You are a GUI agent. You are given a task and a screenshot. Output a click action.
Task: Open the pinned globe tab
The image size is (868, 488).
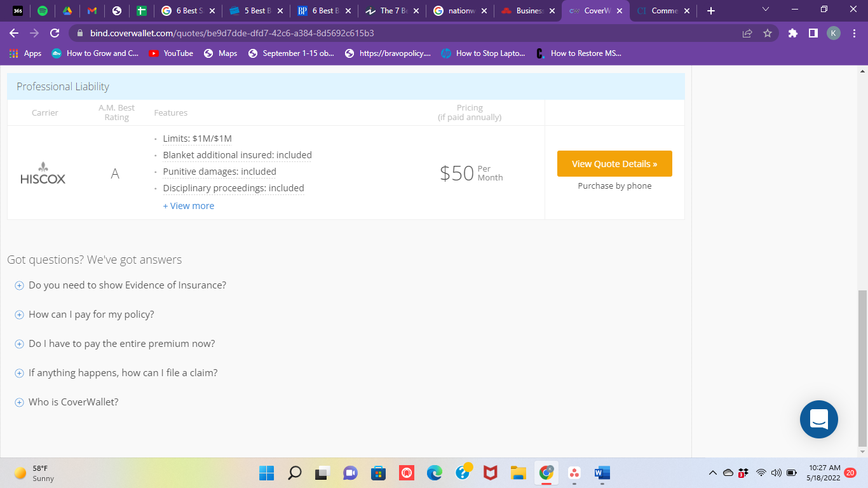(x=116, y=11)
